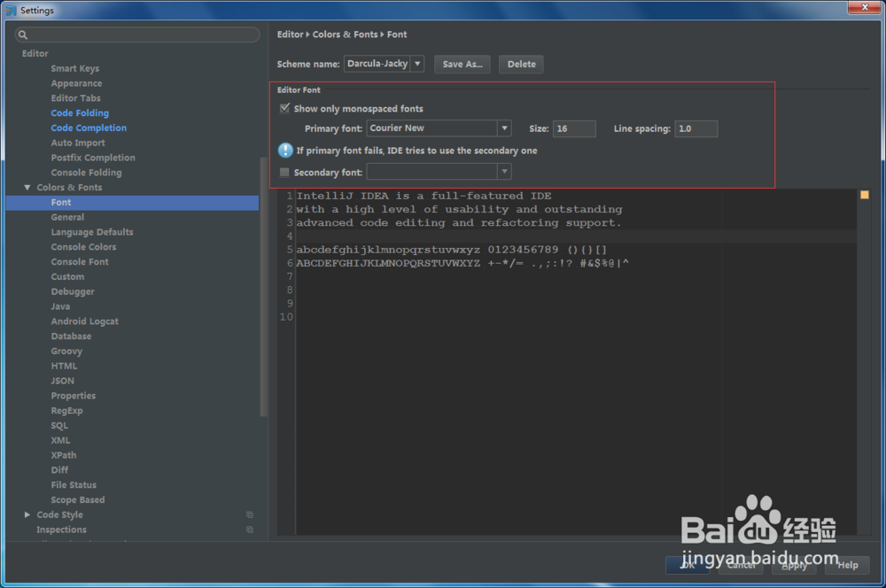The height and width of the screenshot is (588, 886).
Task: Click the Colors & Fonts breadcrumb segment
Action: pos(345,35)
